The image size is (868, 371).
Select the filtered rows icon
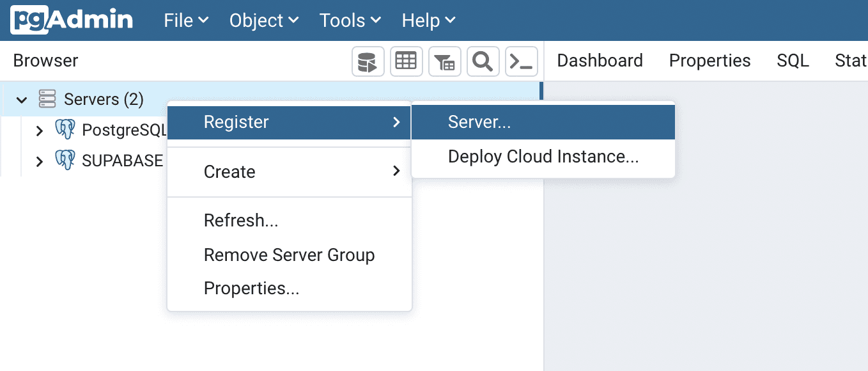pos(444,61)
